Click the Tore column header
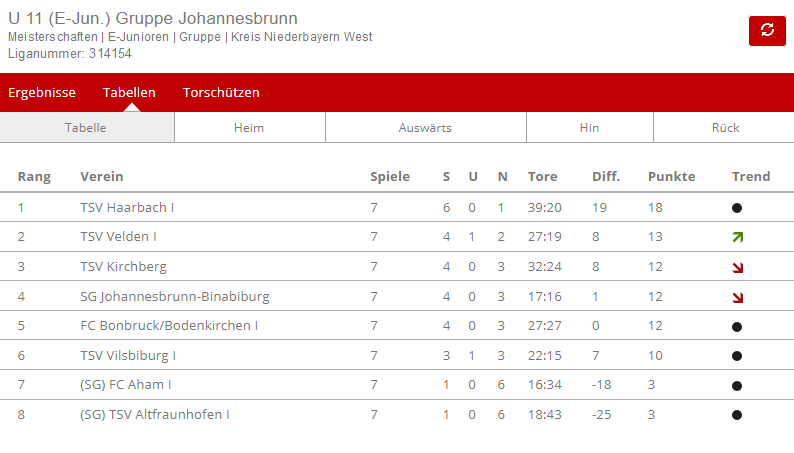 coord(542,177)
